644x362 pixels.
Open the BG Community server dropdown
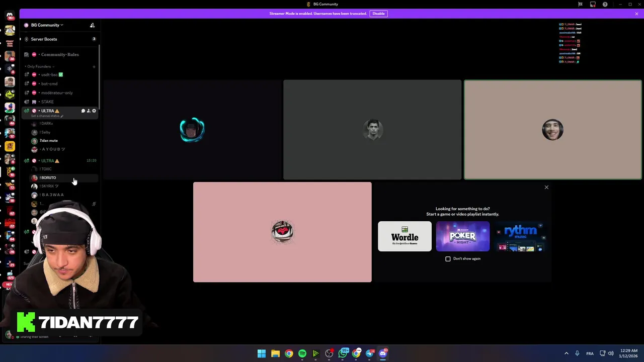click(x=47, y=25)
